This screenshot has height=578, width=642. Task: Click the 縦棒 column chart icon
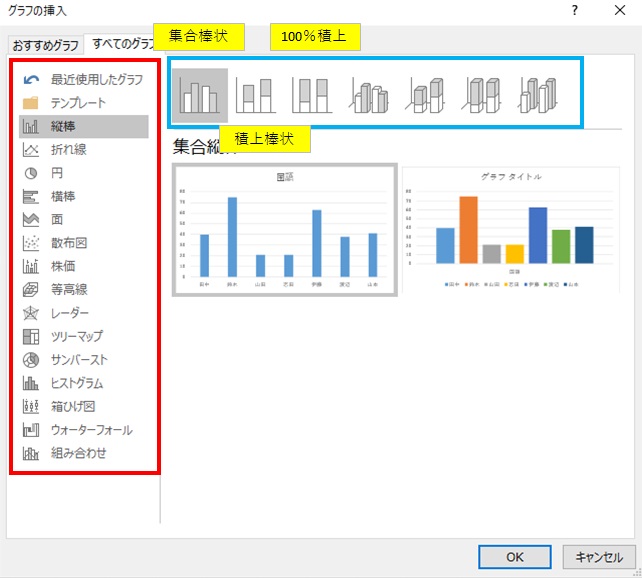tap(31, 126)
